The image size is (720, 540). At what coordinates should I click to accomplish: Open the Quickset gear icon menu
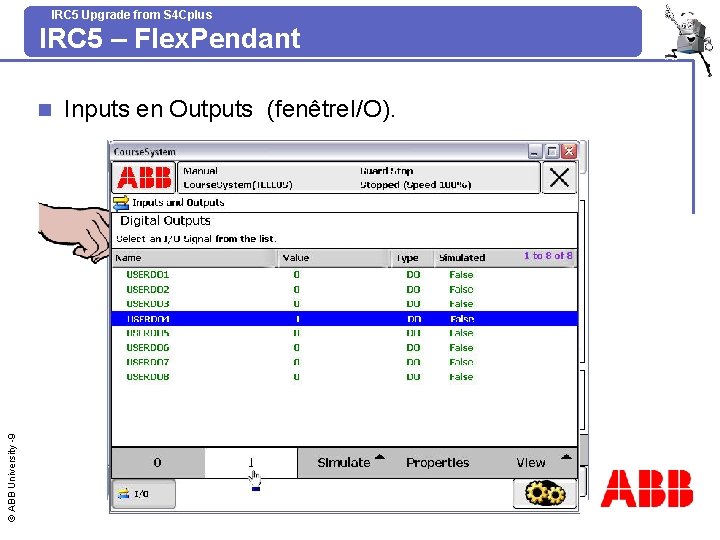point(545,494)
